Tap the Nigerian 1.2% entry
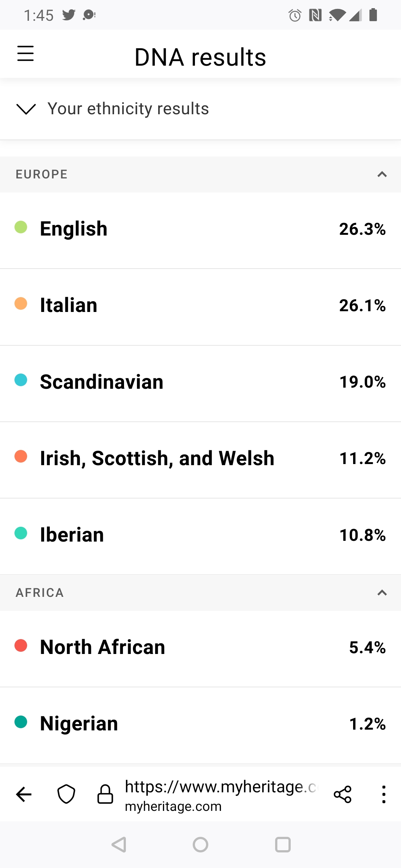This screenshot has width=401, height=868. pyautogui.click(x=200, y=724)
